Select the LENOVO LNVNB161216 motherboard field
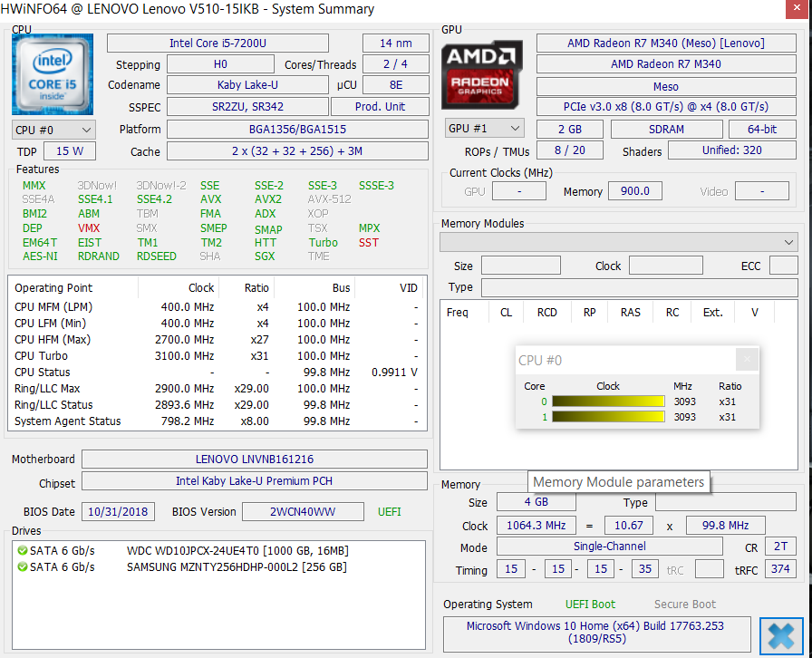This screenshot has width=812, height=658. 255,459
